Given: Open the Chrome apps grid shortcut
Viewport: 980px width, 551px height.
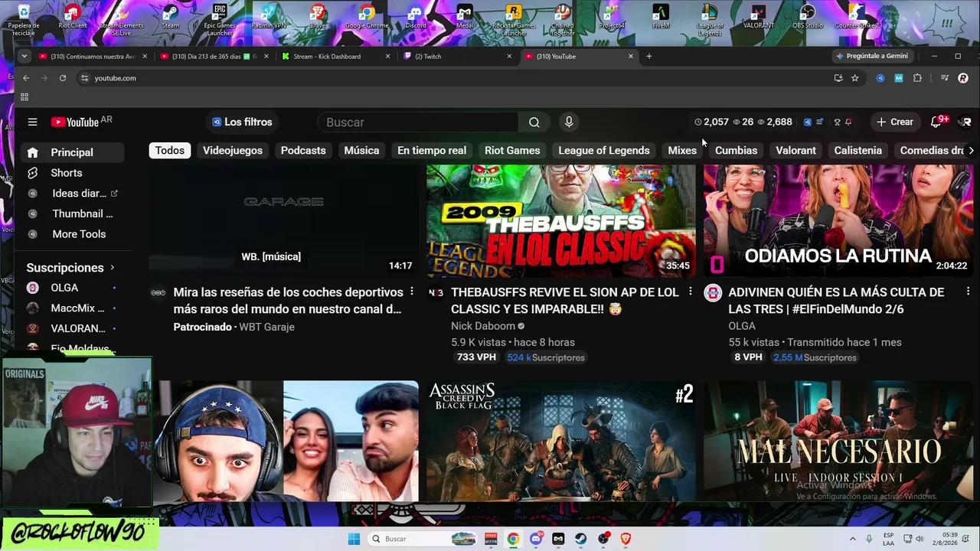Looking at the screenshot, I should click(x=24, y=97).
